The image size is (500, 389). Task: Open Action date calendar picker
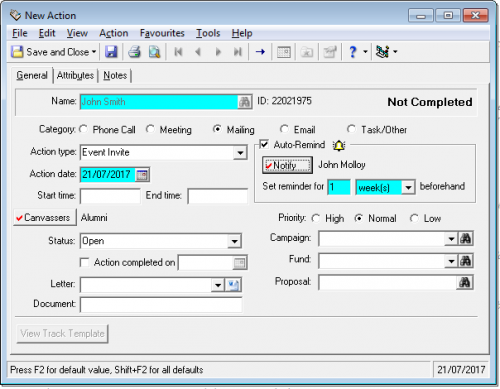click(142, 175)
